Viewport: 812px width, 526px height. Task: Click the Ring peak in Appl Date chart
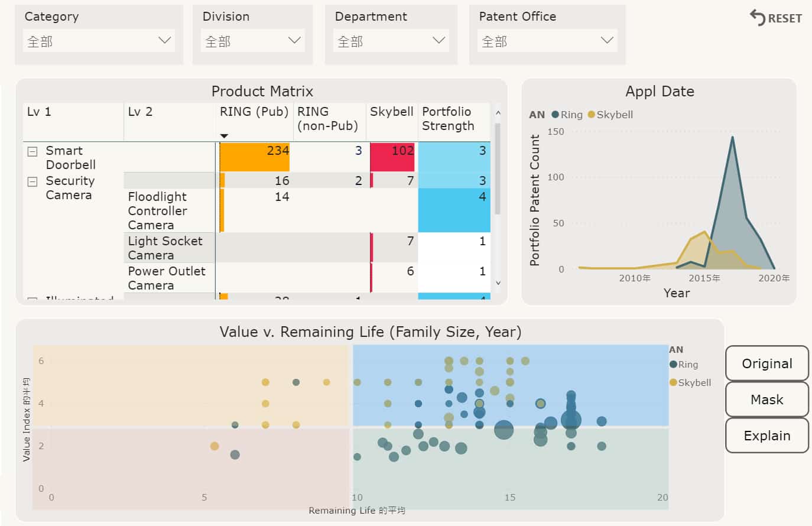click(732, 138)
